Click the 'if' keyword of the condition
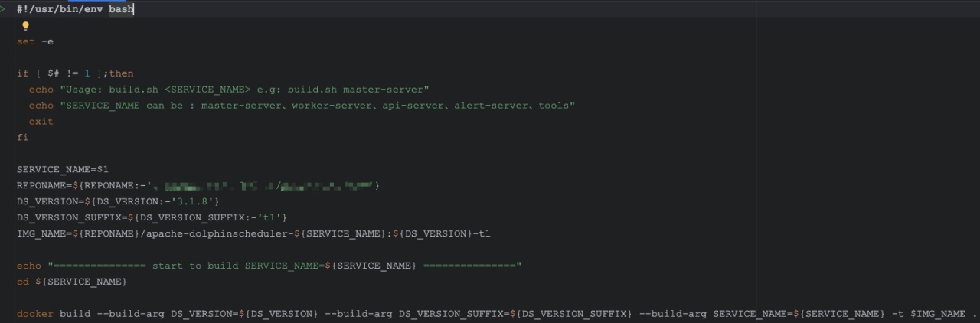The width and height of the screenshot is (980, 323). [22, 73]
